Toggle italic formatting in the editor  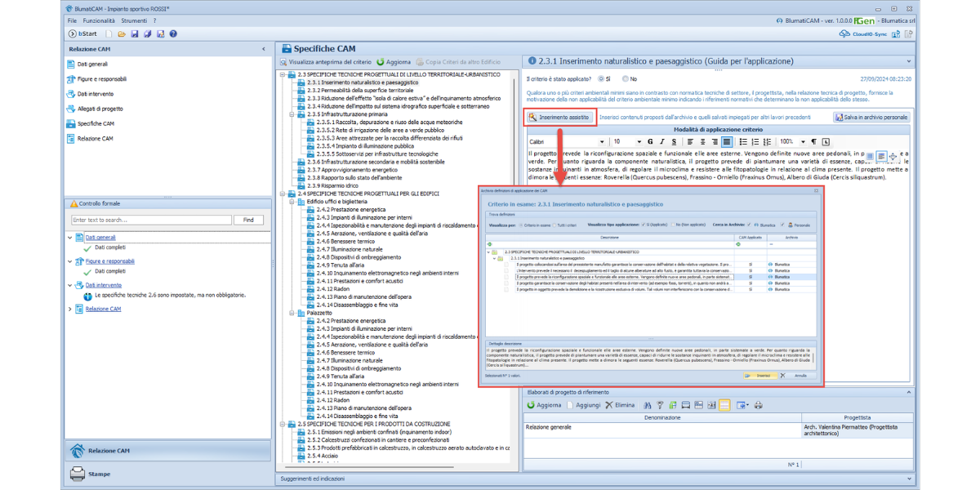point(662,141)
